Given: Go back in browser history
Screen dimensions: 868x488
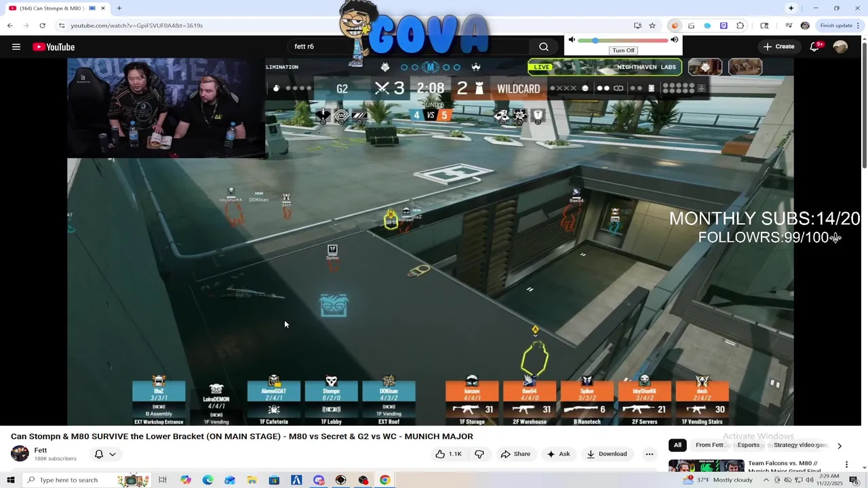Looking at the screenshot, I should pos(9,26).
